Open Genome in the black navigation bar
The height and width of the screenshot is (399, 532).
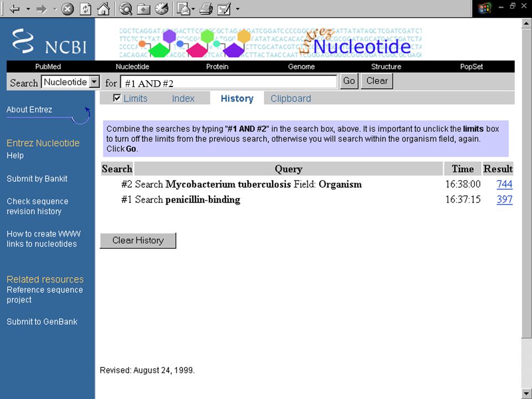(301, 66)
